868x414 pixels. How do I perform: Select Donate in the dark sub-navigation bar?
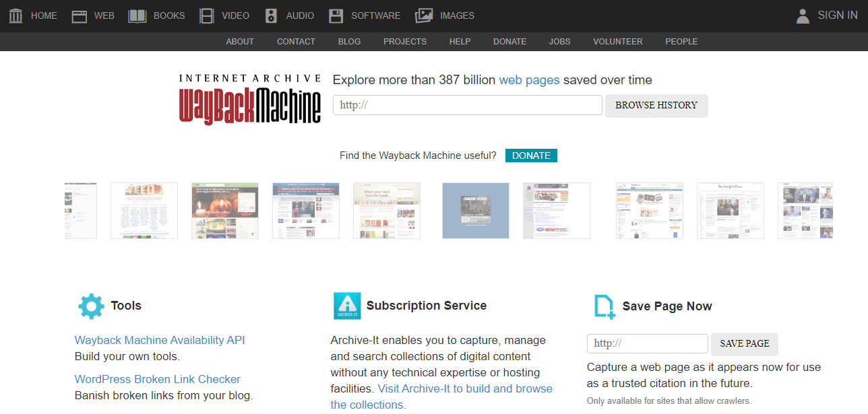509,42
